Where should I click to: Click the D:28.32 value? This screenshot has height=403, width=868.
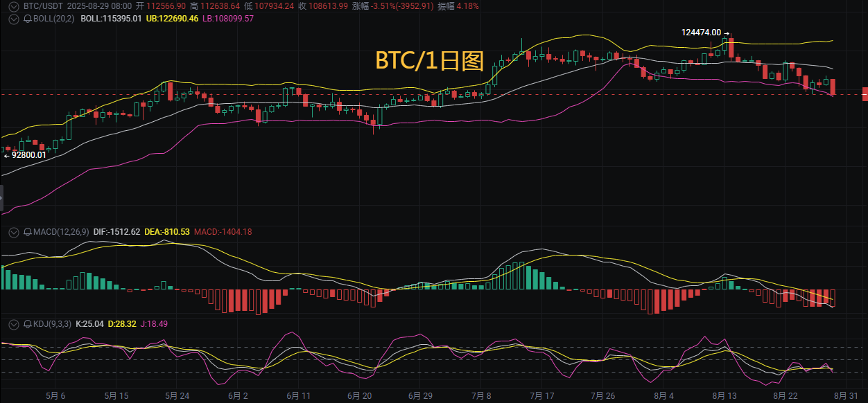(x=122, y=323)
